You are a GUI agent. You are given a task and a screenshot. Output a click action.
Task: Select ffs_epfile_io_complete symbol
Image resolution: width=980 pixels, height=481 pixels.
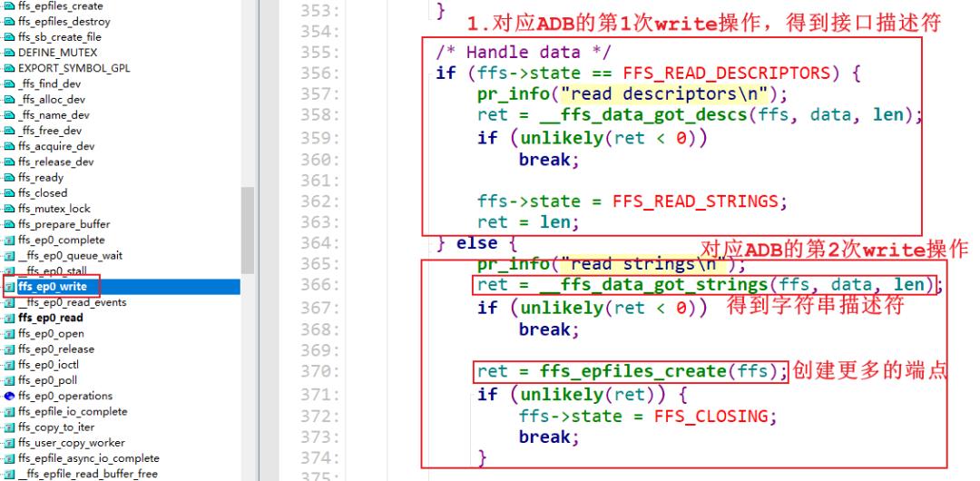(x=73, y=411)
